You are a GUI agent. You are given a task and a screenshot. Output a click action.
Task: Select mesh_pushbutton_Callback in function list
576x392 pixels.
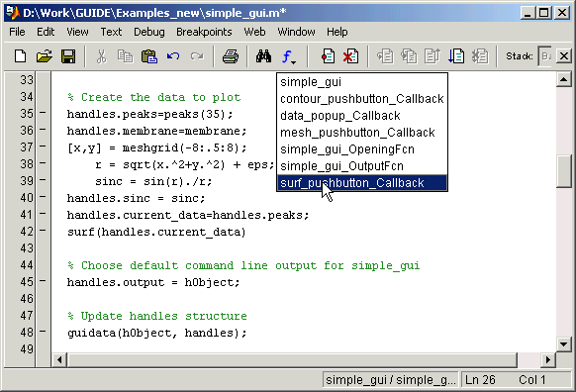362,133
